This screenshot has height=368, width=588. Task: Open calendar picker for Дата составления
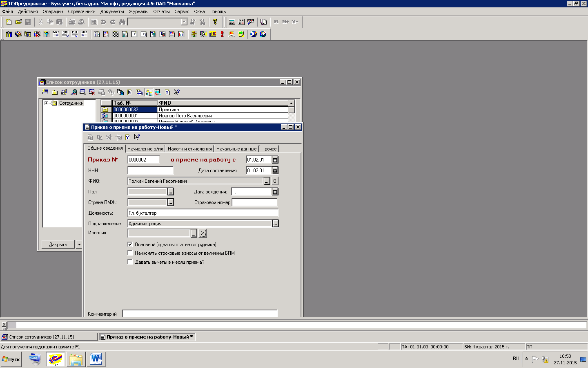click(275, 171)
